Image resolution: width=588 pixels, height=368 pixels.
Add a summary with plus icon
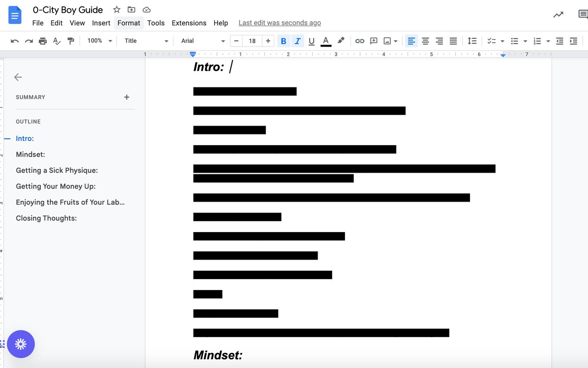[x=126, y=97]
